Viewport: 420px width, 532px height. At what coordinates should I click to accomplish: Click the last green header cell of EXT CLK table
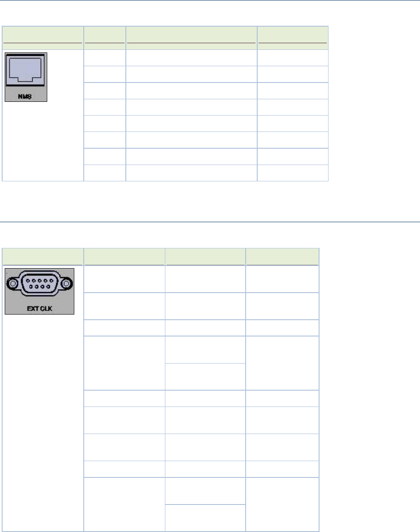[x=282, y=257]
